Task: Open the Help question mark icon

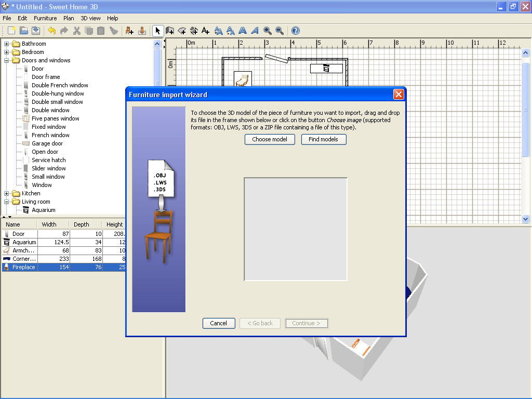Action: [295, 31]
